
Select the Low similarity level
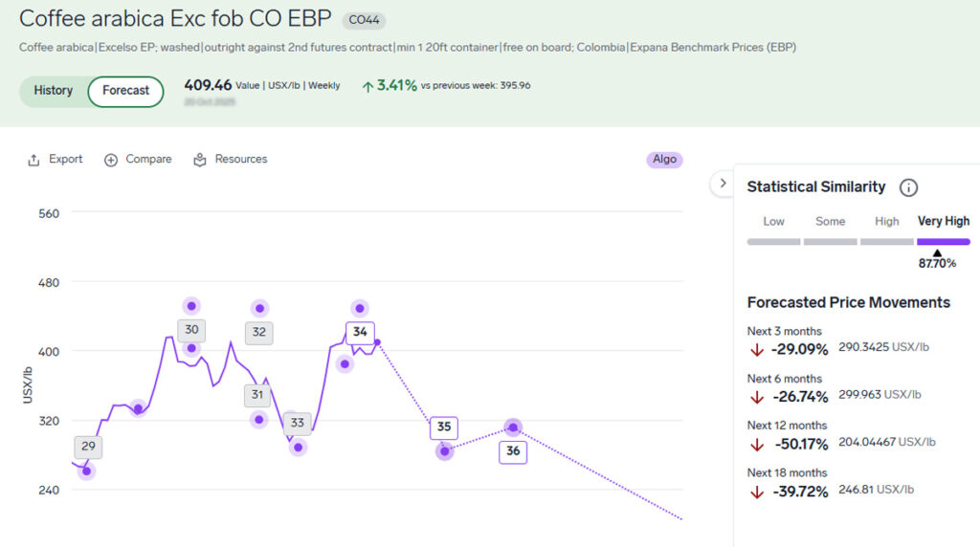pos(773,222)
